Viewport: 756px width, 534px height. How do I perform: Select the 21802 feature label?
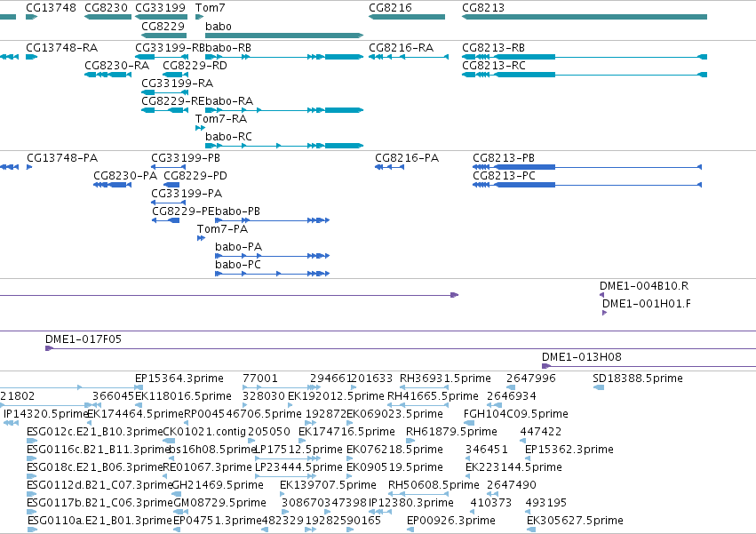pos(18,396)
